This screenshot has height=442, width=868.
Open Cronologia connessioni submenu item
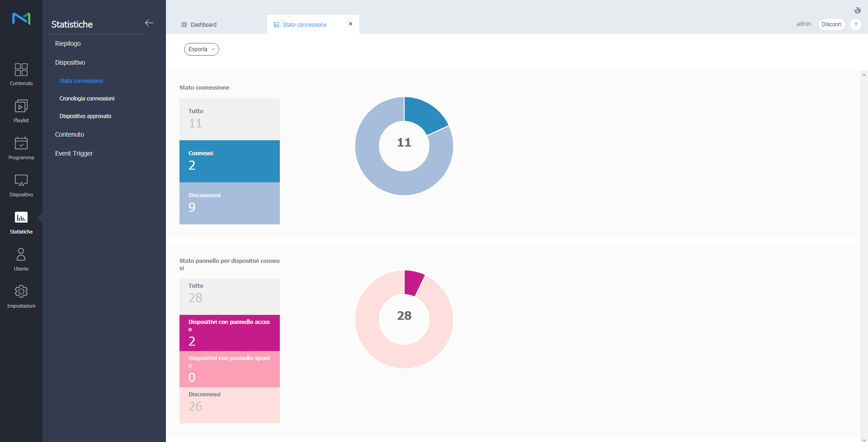point(87,99)
